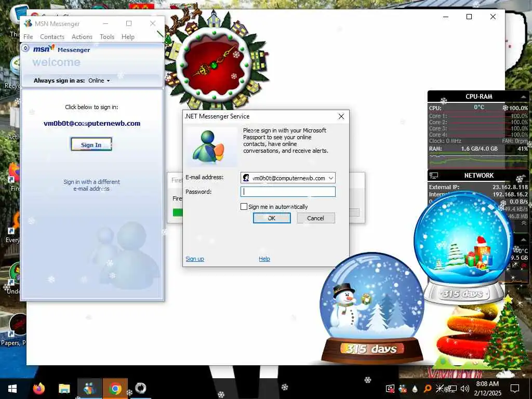This screenshot has width=532, height=399.
Task: Collapse the MSN Messenger header with round arrow
Action: coord(26,48)
